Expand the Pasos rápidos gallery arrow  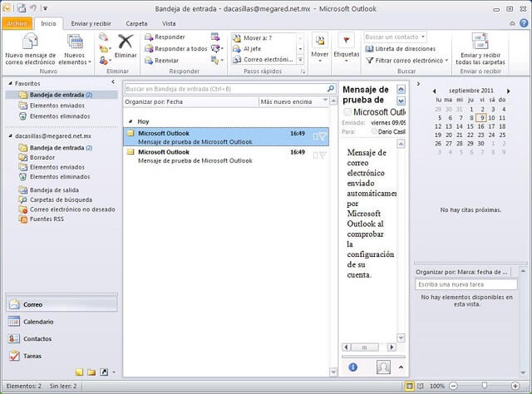tap(300, 60)
